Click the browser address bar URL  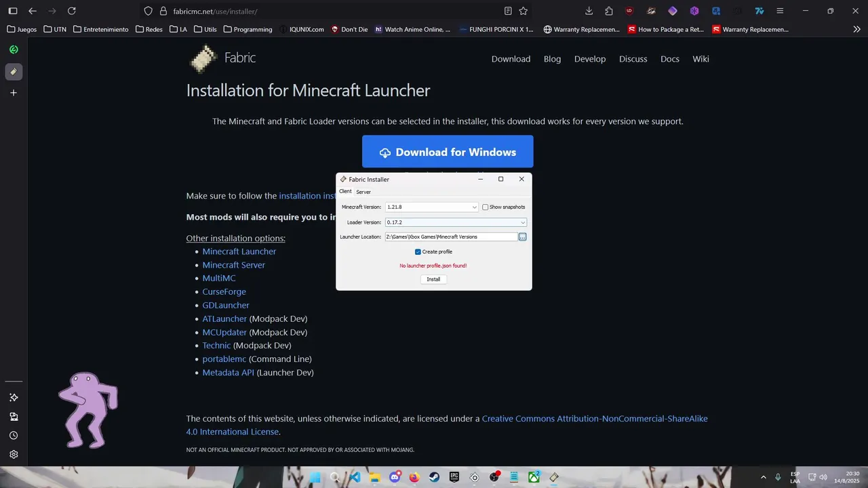click(x=216, y=12)
